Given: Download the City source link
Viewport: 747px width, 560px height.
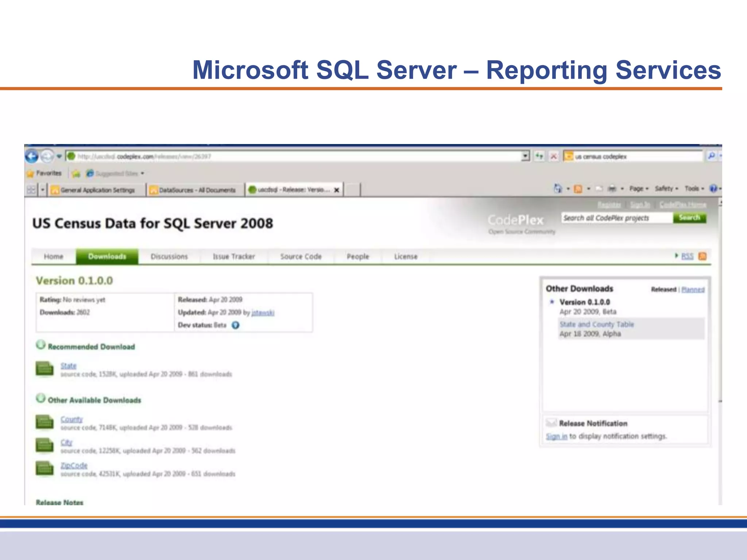Looking at the screenshot, I should 66,442.
